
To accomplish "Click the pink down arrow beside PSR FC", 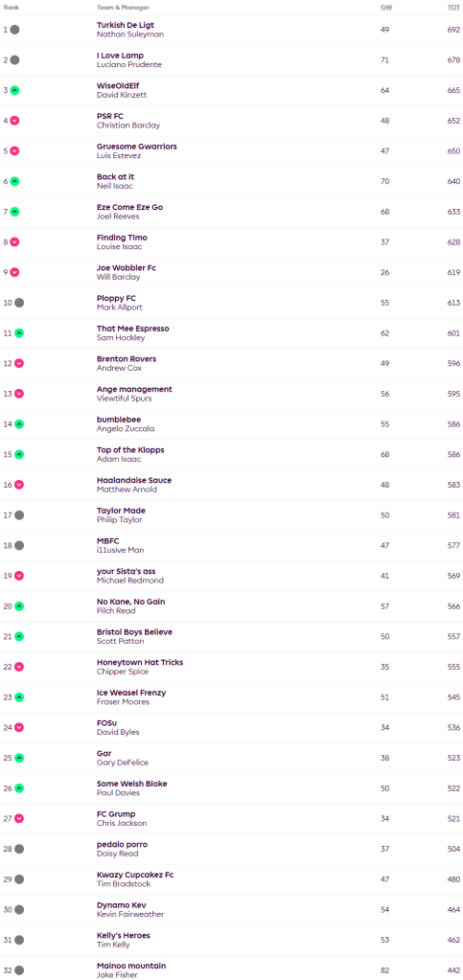I will (x=14, y=121).
